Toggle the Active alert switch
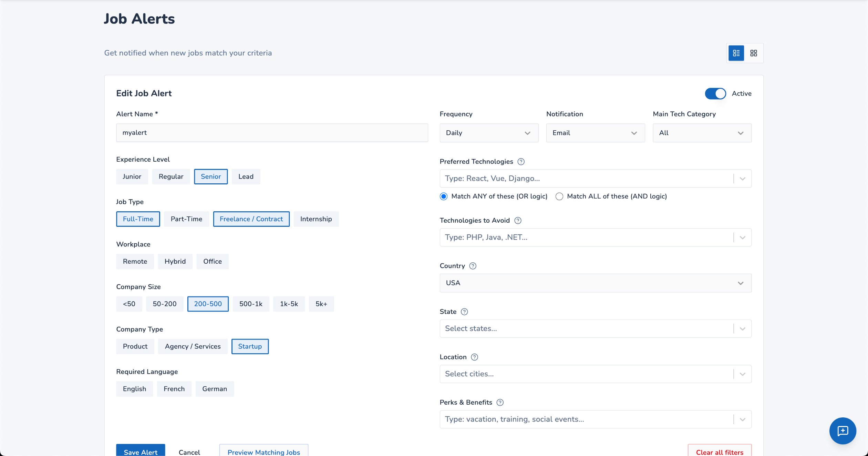 [715, 94]
